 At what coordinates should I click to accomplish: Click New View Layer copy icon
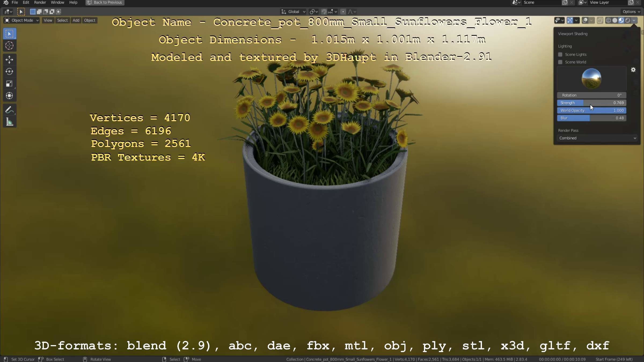(x=631, y=2)
